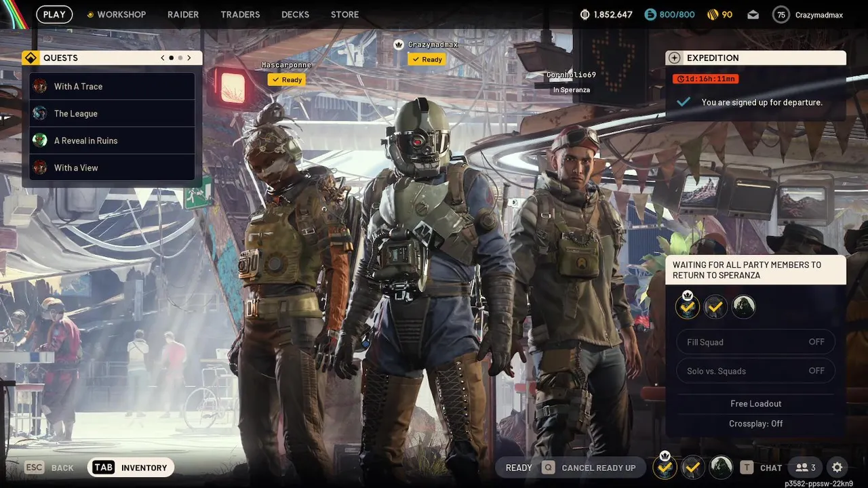Image resolution: width=868 pixels, height=488 pixels.
Task: Go to next quests page arrow
Action: coord(189,58)
